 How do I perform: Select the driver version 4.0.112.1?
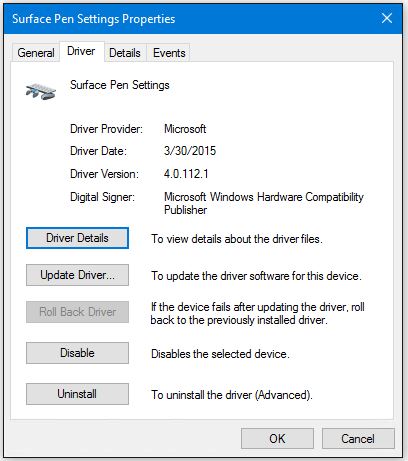pyautogui.click(x=186, y=174)
